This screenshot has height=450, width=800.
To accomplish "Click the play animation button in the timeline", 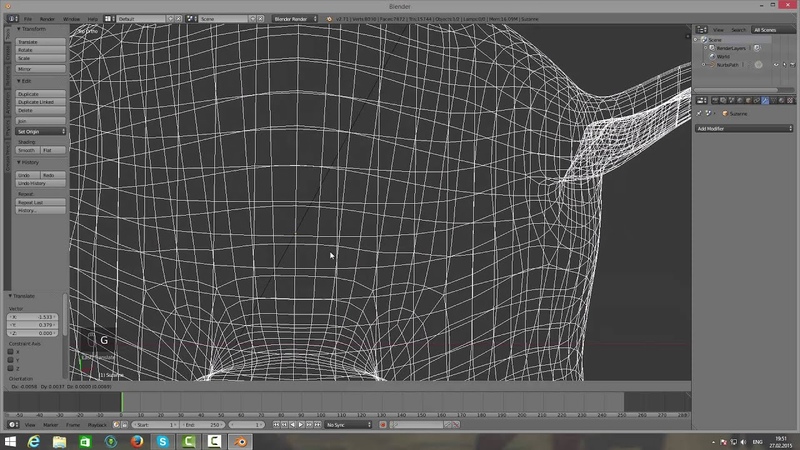I will [x=300, y=425].
